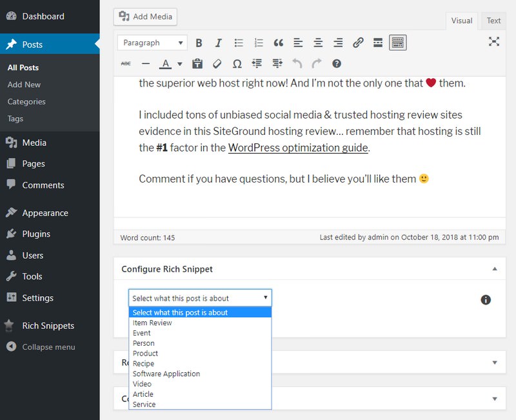The height and width of the screenshot is (420, 516).
Task: Expand the text color dropdown arrow
Action: click(x=179, y=63)
